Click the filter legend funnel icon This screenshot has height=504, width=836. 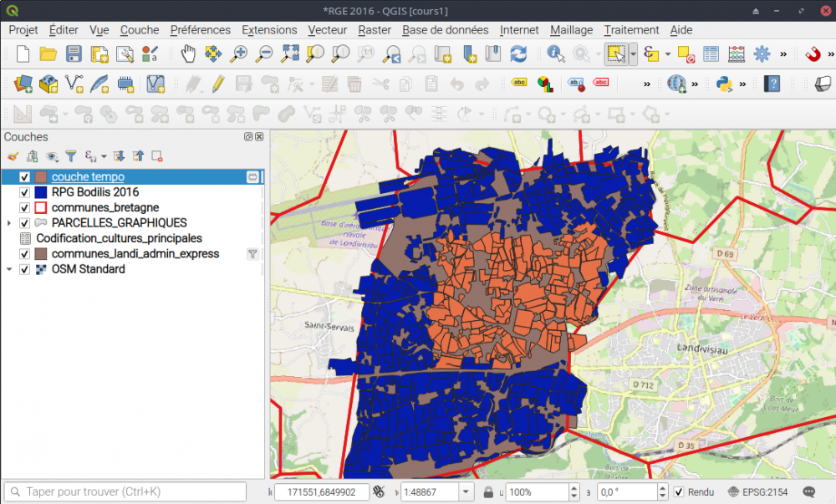[x=71, y=155]
